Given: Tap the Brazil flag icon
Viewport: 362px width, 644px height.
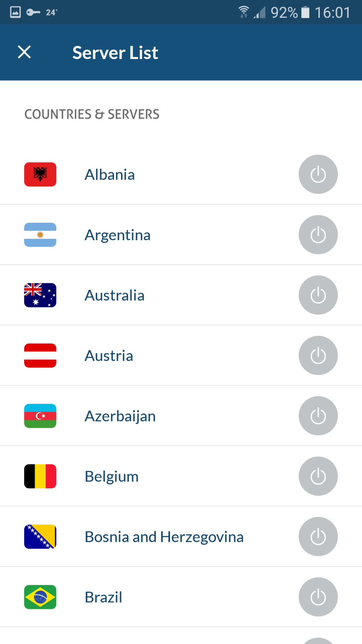Looking at the screenshot, I should tap(40, 597).
